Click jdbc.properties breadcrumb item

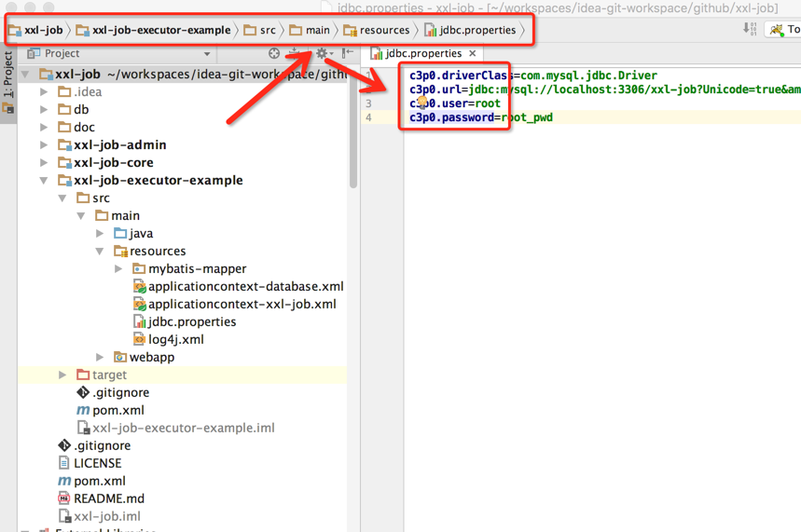tap(470, 30)
